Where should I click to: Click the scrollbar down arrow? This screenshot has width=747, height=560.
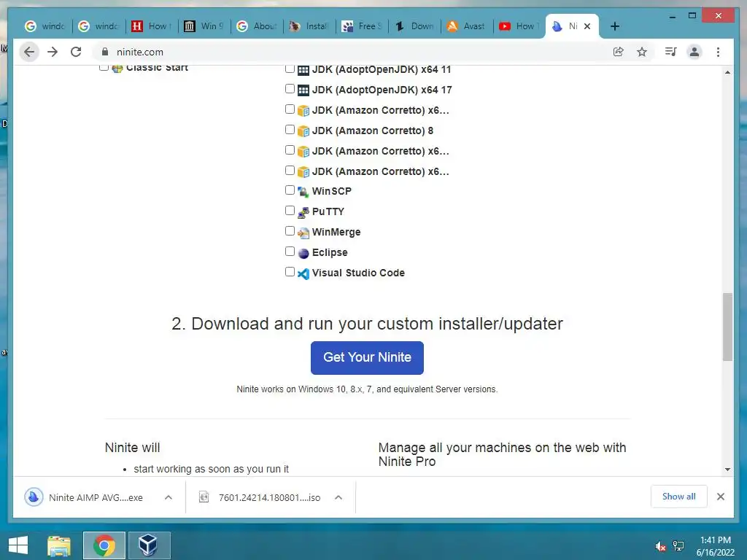[x=727, y=470]
